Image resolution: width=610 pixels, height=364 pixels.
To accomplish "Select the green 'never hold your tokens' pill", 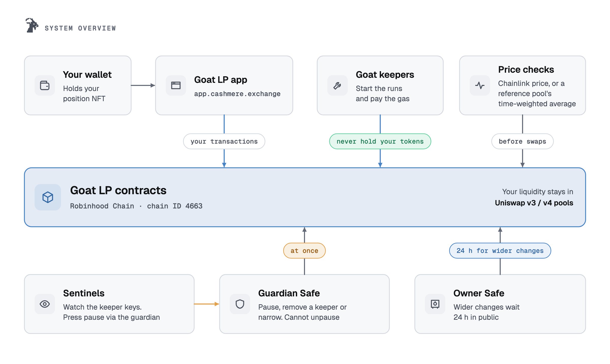I will tap(380, 141).
